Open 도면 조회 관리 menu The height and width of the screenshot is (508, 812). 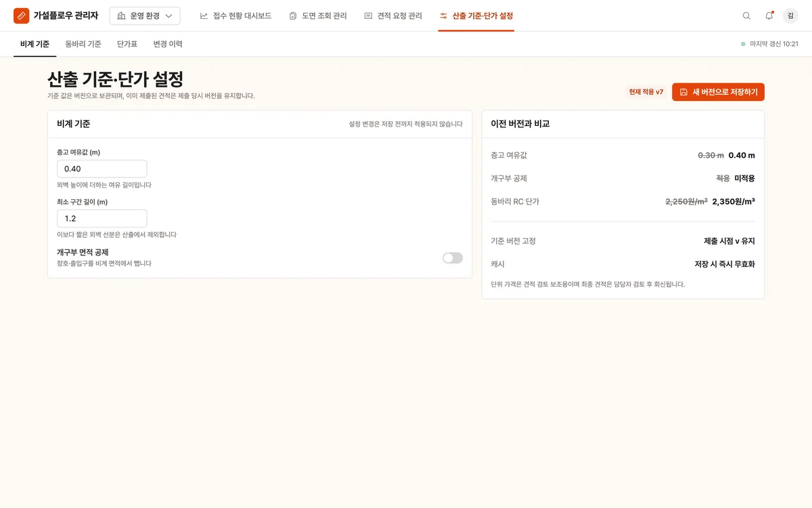coord(317,16)
